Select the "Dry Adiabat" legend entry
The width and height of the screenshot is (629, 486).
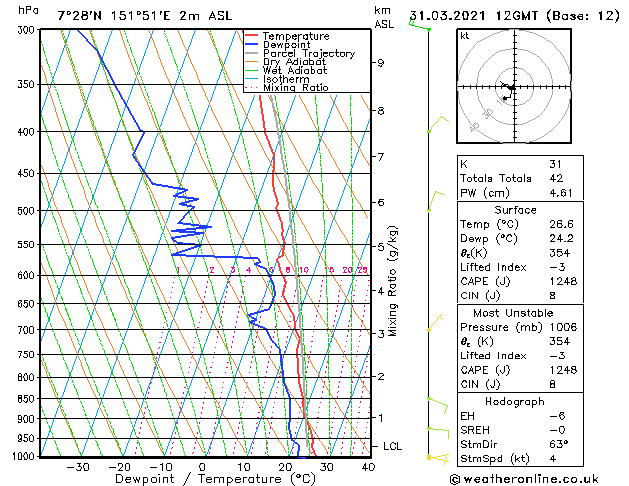[x=294, y=62]
